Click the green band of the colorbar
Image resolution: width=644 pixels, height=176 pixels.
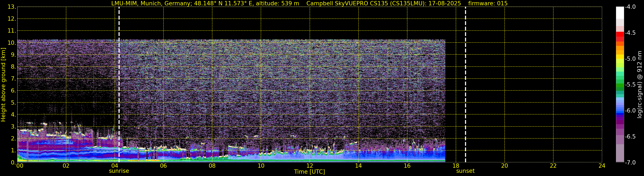tap(620, 85)
